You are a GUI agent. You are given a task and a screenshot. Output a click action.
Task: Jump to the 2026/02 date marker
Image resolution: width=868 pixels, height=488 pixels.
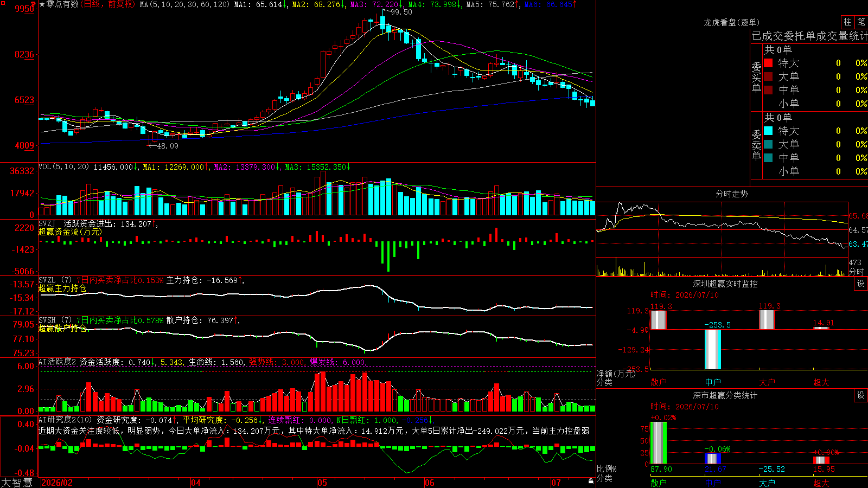pos(57,483)
